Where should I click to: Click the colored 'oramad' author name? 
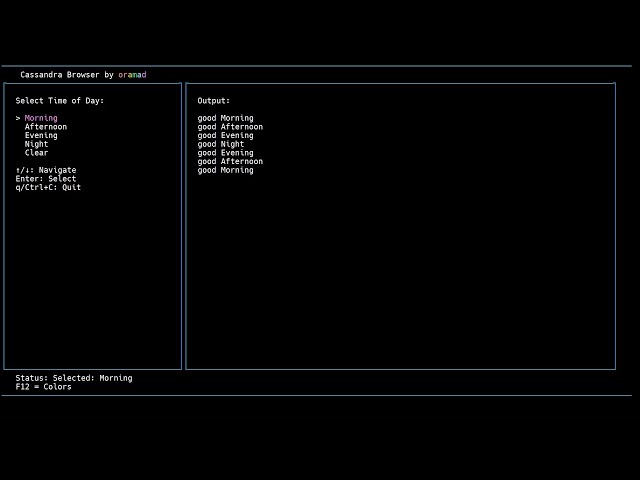pos(132,75)
